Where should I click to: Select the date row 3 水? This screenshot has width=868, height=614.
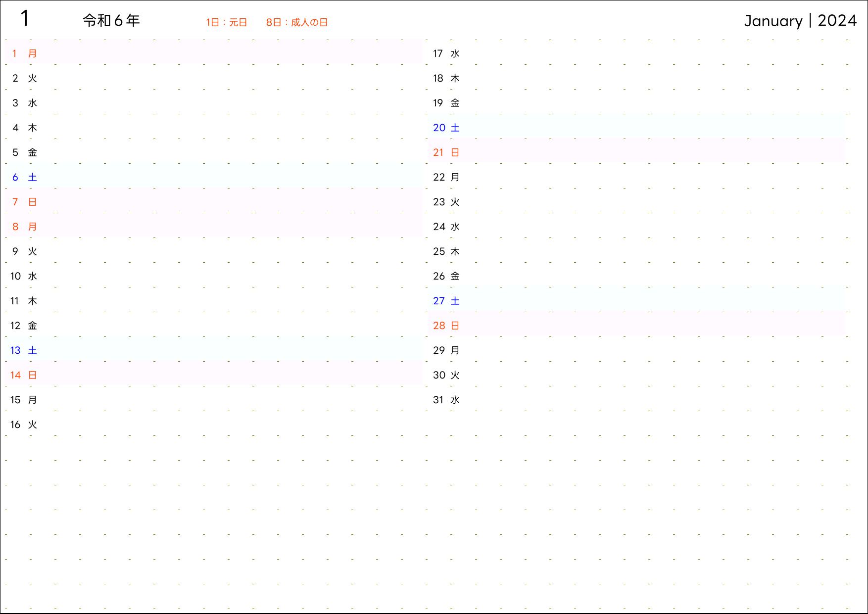(x=214, y=101)
